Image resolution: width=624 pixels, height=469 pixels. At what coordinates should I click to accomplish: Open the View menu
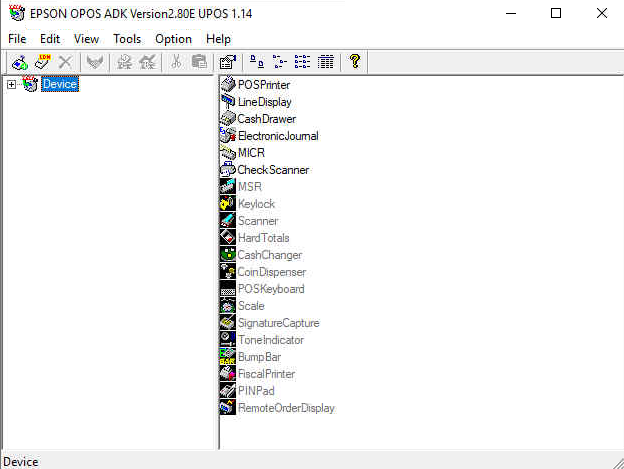[x=86, y=39]
